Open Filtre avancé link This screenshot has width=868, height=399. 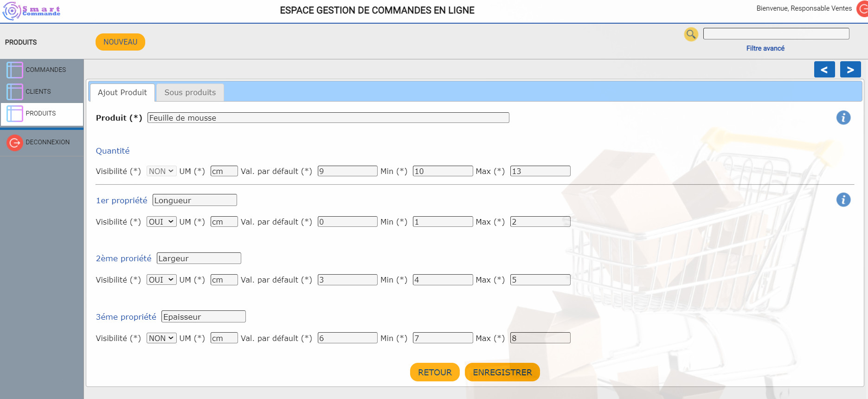(765, 48)
